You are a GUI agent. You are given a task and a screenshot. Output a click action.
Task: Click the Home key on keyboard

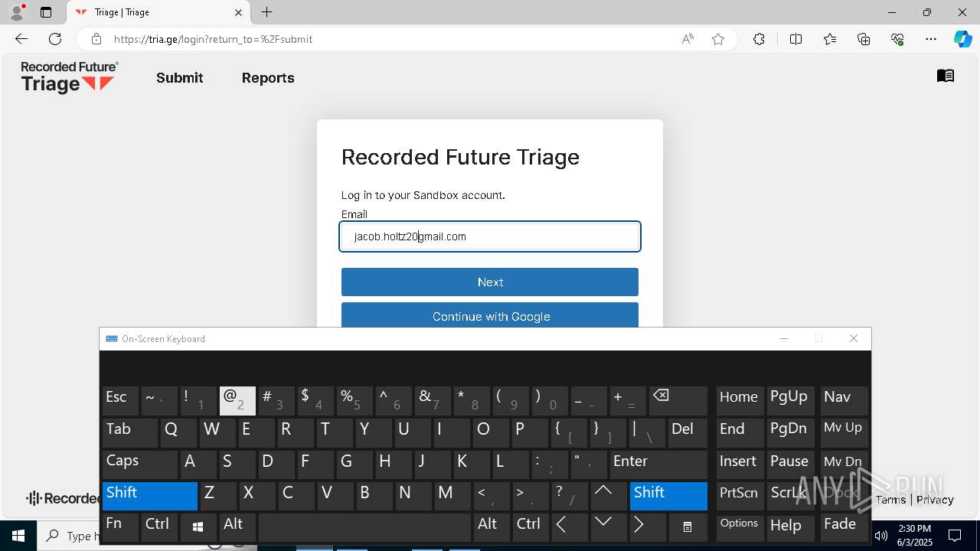(x=739, y=399)
